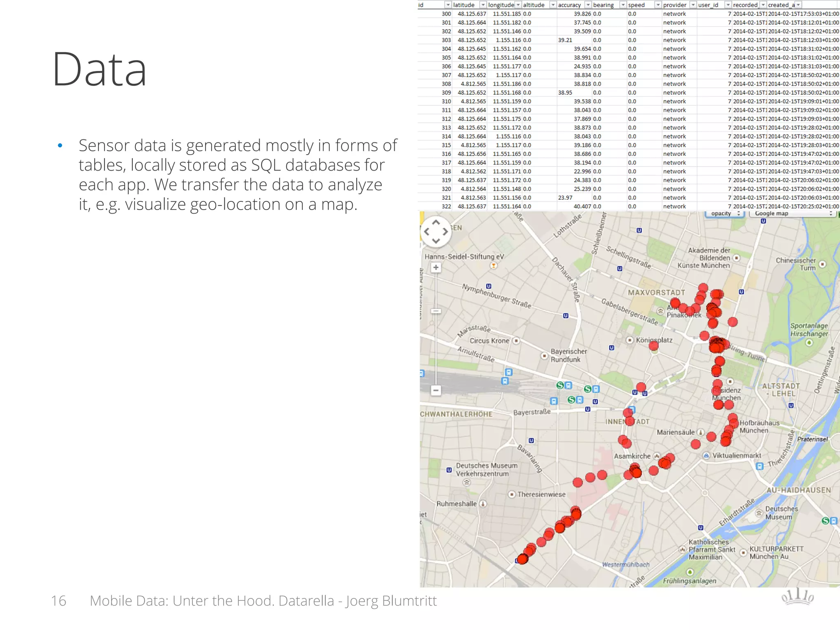Click the Ruhmeshalle monument icon

tap(483, 504)
